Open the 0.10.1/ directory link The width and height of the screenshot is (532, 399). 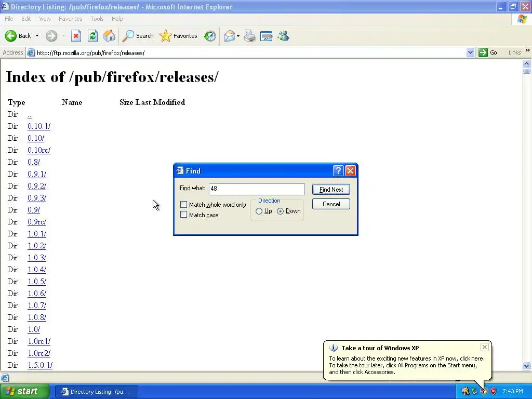click(39, 126)
